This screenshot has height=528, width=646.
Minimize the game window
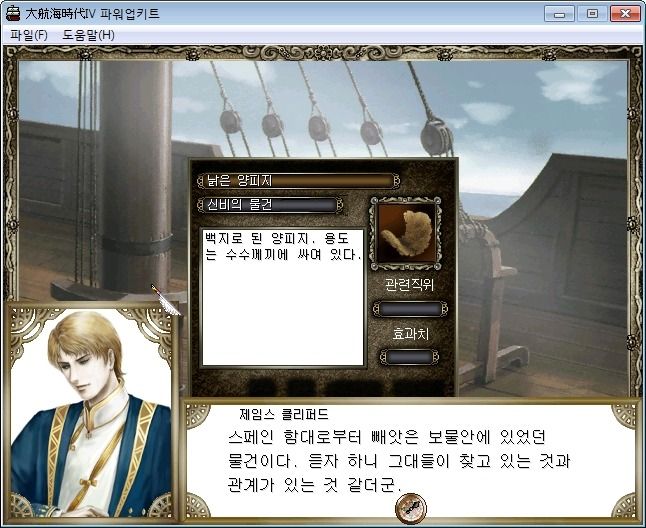pyautogui.click(x=559, y=14)
